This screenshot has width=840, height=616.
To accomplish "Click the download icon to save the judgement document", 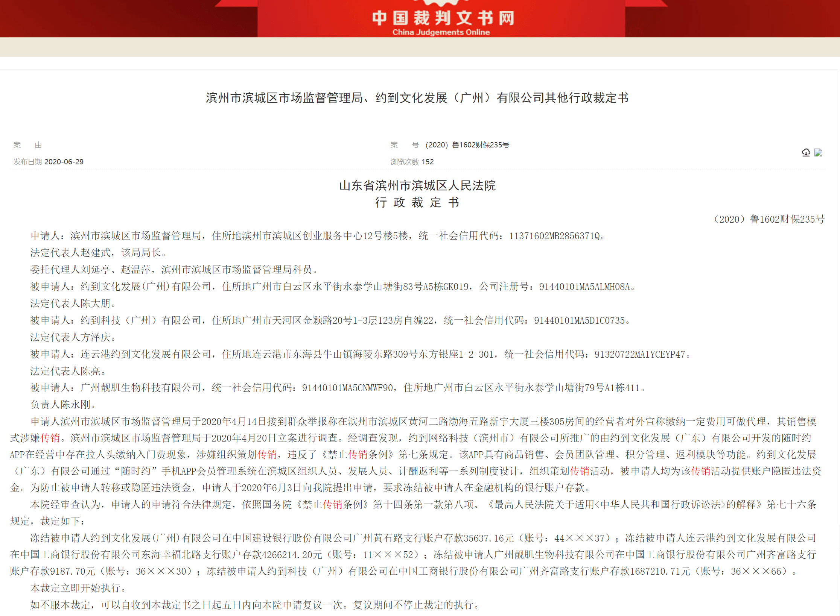I will click(806, 153).
